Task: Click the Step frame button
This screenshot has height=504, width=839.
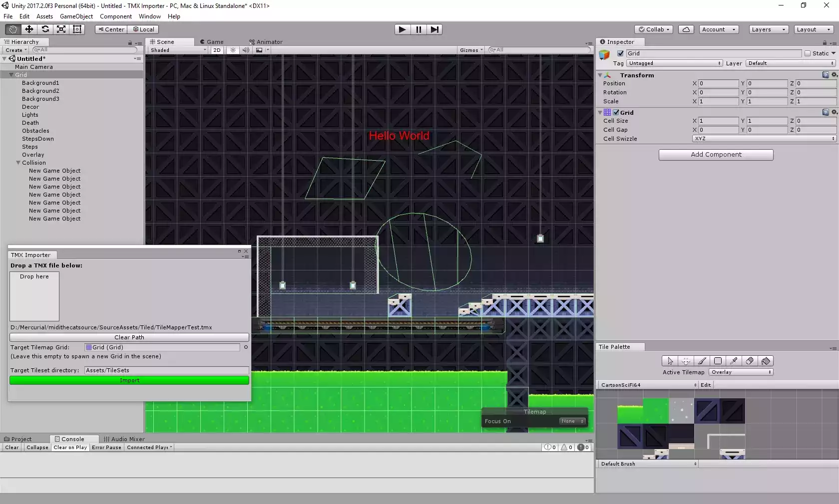Action: tap(434, 29)
